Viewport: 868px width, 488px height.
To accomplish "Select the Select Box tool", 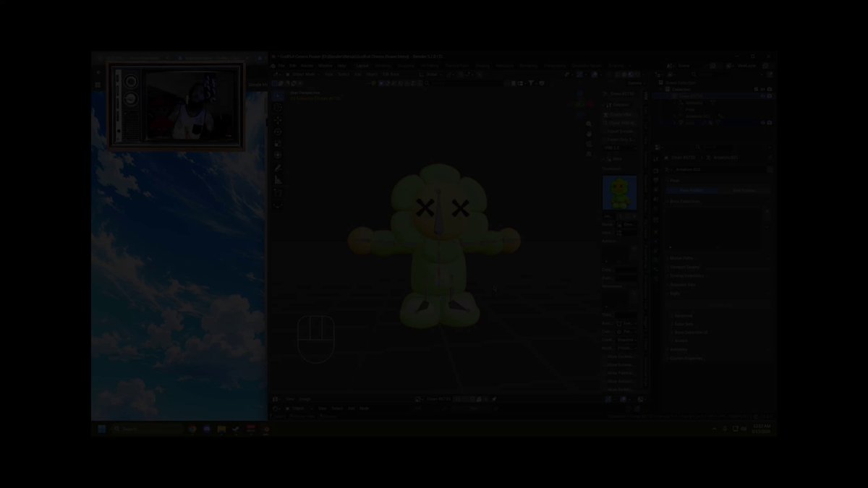I will click(x=278, y=95).
